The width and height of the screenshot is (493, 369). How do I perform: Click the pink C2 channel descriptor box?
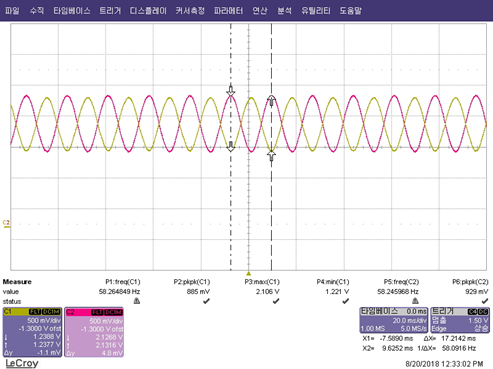[94, 332]
